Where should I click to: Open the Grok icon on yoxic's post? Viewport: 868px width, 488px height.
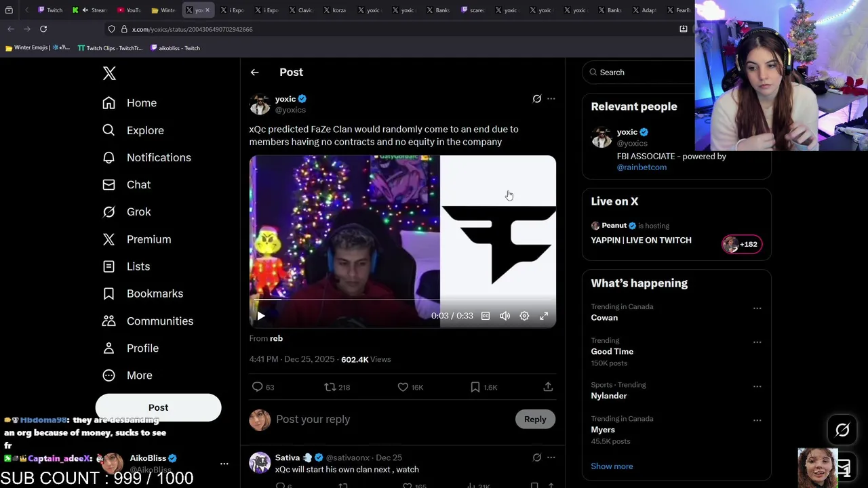click(536, 99)
